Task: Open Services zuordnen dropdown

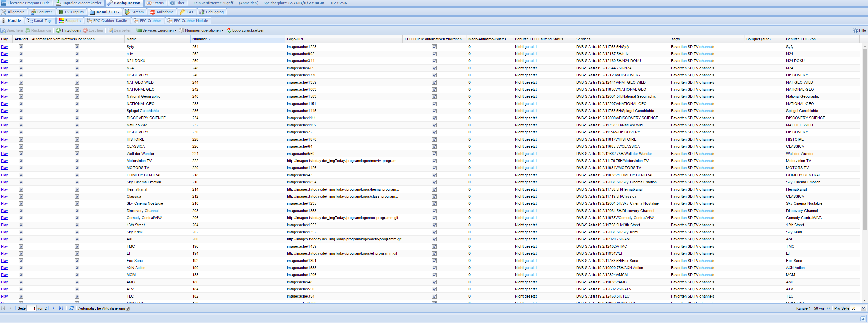Action: point(156,30)
